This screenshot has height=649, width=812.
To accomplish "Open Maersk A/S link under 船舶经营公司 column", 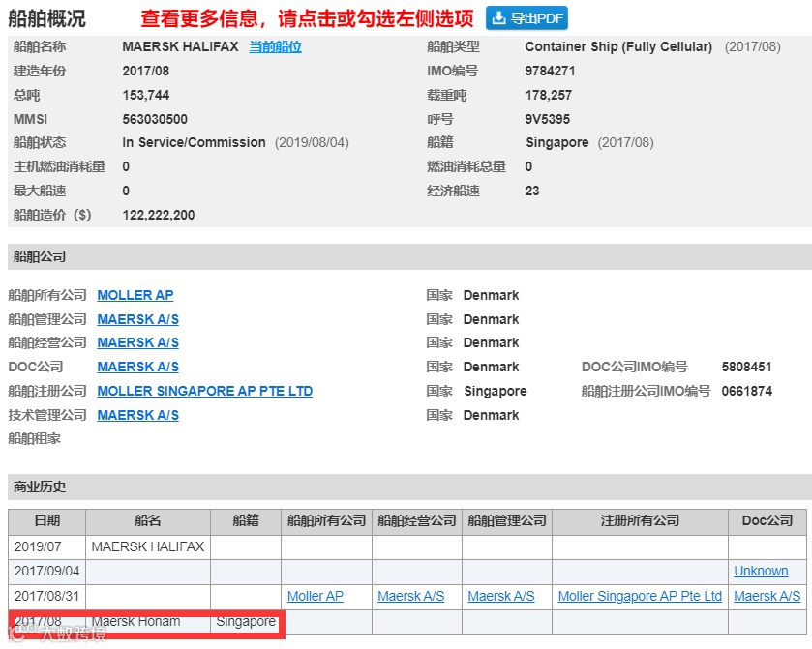I will point(411,596).
